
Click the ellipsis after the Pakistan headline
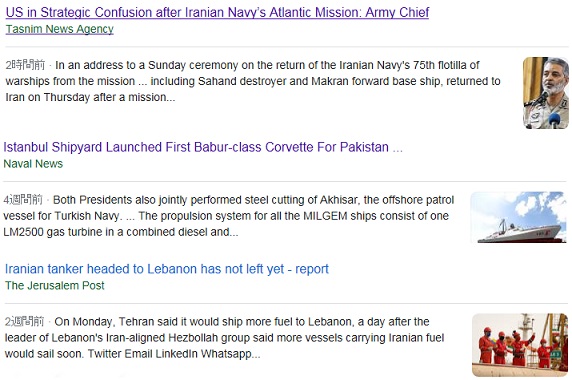pyautogui.click(x=398, y=148)
